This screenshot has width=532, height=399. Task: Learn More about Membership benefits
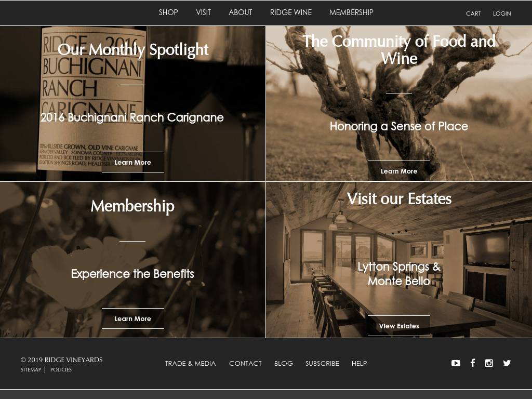pyautogui.click(x=132, y=318)
